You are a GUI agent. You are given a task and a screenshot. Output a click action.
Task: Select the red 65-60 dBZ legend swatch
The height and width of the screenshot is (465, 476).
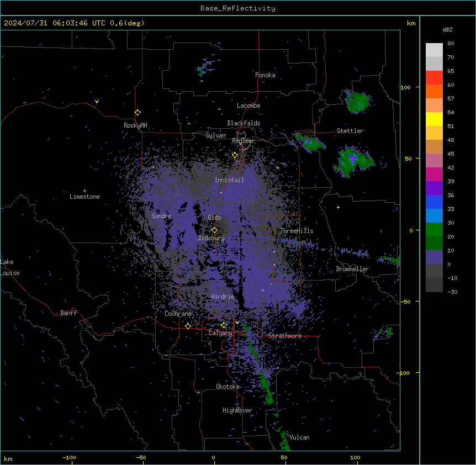click(x=434, y=78)
